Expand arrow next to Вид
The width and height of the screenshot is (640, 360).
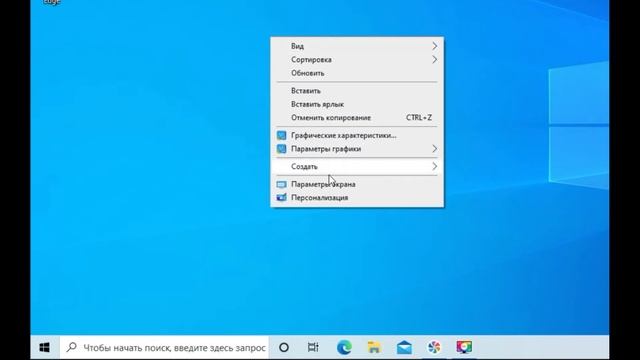pos(434,46)
